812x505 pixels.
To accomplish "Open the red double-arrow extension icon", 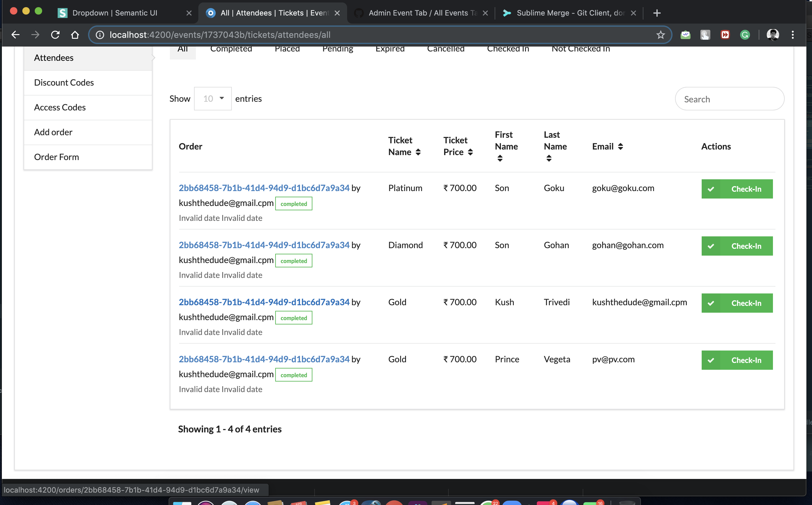I will point(725,35).
